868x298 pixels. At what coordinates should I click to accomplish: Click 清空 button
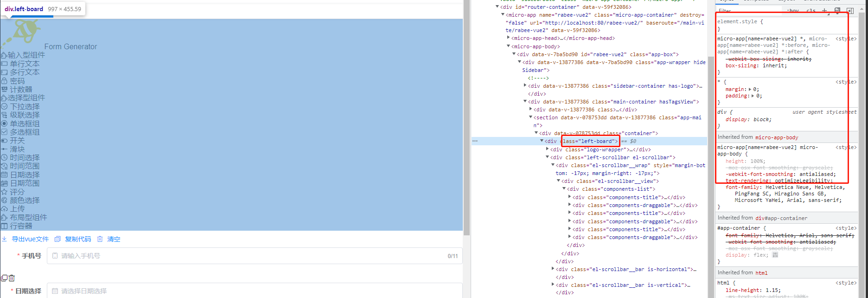(x=109, y=239)
